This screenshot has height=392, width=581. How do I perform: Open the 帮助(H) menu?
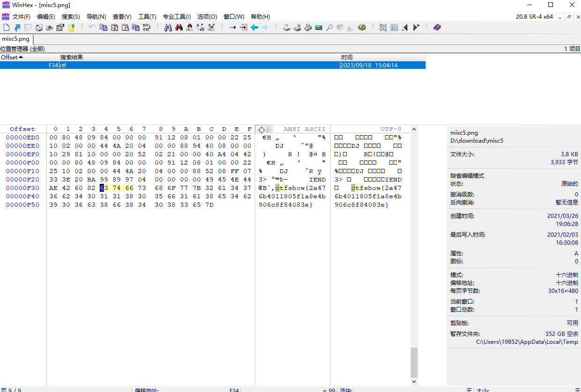click(x=260, y=17)
